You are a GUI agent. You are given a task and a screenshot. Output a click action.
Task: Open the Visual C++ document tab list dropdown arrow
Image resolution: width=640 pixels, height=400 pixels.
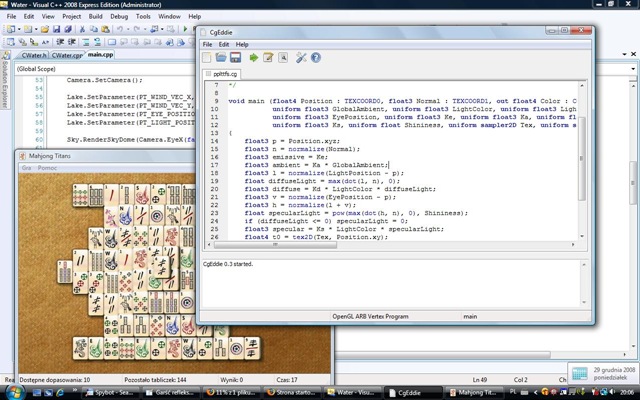(x=624, y=54)
